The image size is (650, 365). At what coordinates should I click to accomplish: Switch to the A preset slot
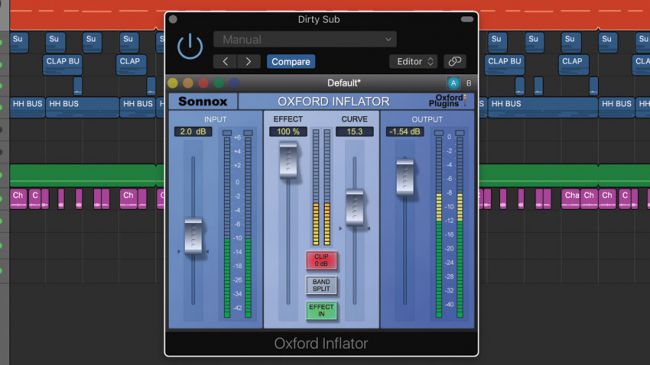click(x=454, y=83)
